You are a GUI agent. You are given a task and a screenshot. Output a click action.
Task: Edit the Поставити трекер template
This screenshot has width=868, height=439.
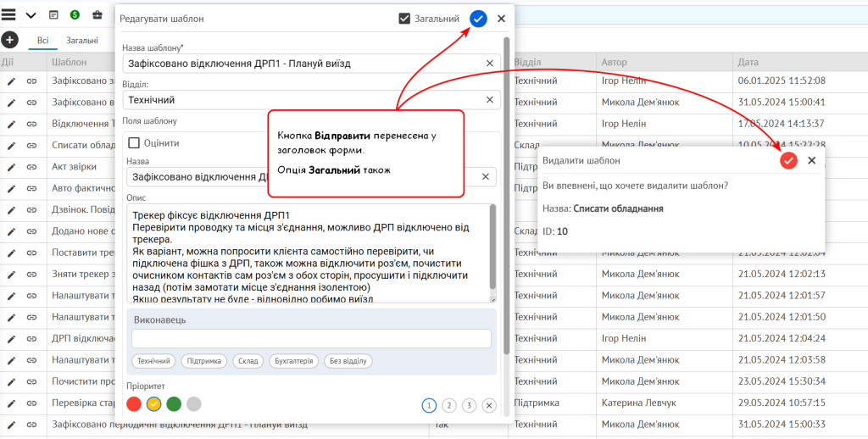tap(12, 253)
